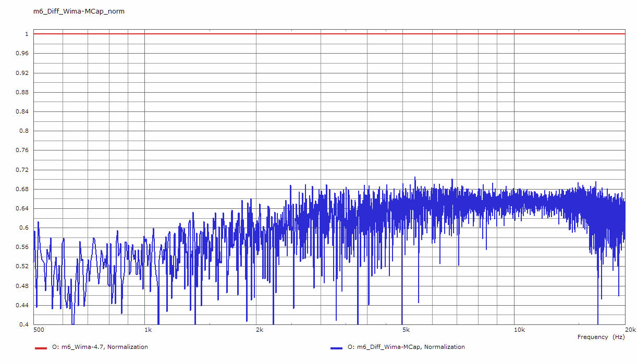637x364 pixels.
Task: Click the chart title m6_Diff_Wima-MCap_norm
Action: [x=79, y=11]
